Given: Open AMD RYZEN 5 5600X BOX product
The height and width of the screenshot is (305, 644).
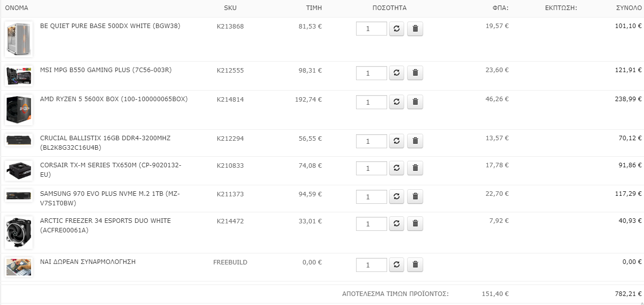Looking at the screenshot, I should 114,99.
